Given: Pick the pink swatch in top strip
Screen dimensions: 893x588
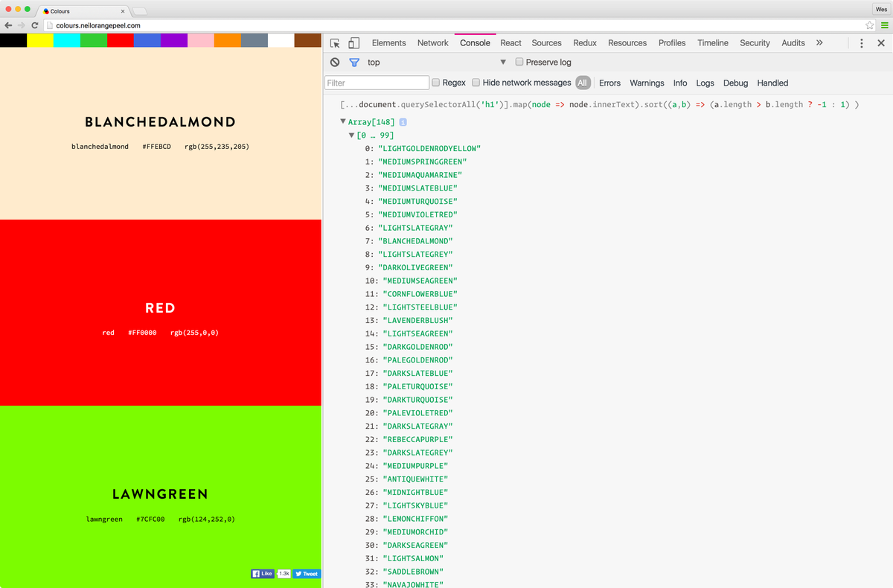Looking at the screenshot, I should (201, 40).
